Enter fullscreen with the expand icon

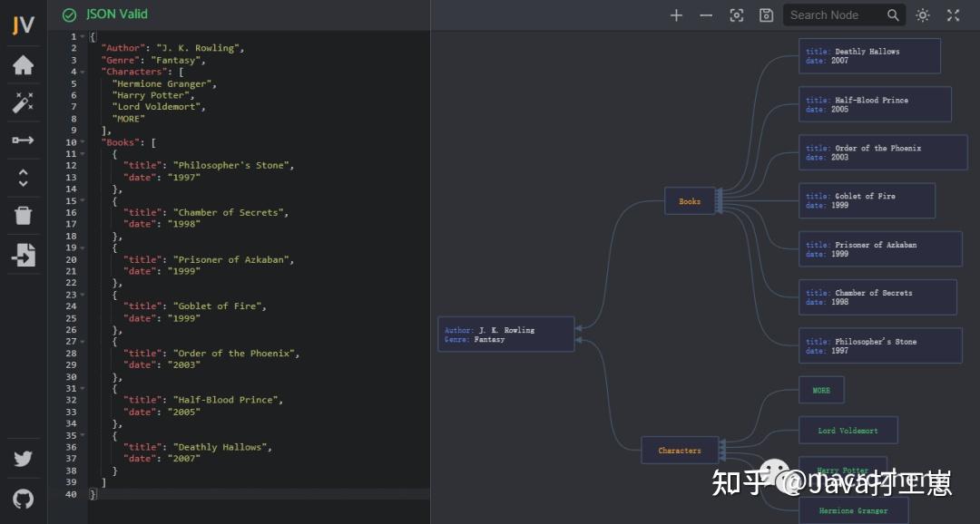pos(952,15)
